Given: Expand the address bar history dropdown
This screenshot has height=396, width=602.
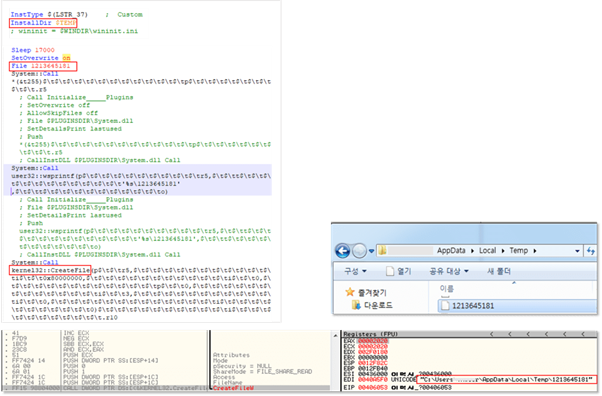Looking at the screenshot, I should [577, 251].
